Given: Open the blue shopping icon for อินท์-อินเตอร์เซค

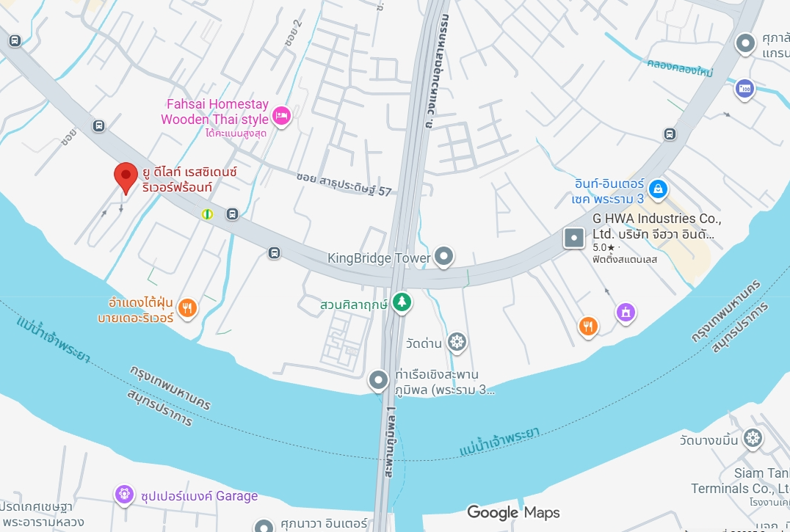Looking at the screenshot, I should (x=658, y=190).
